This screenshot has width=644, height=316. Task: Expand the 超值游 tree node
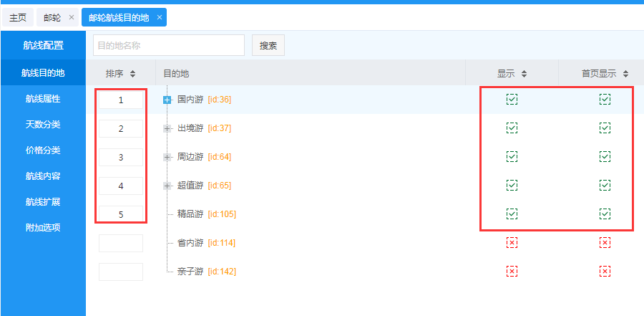click(x=167, y=186)
